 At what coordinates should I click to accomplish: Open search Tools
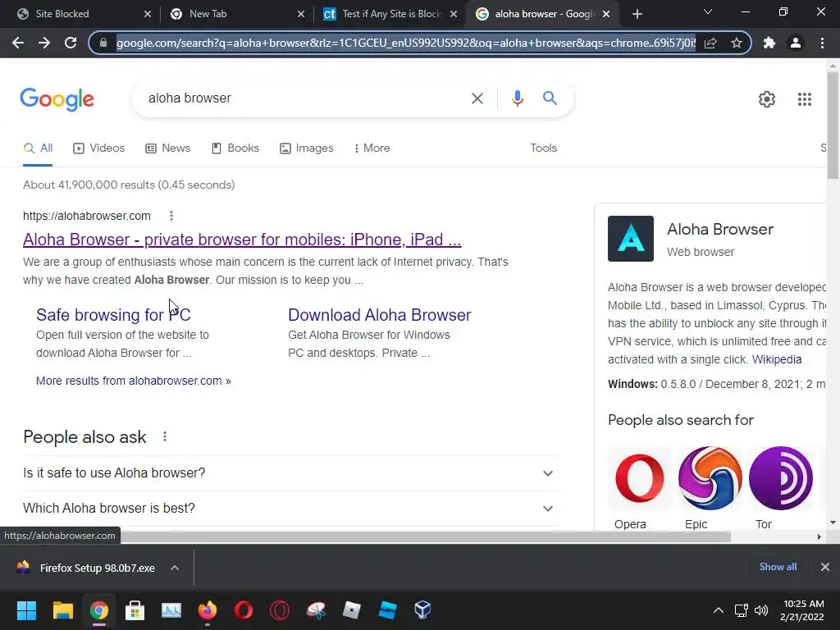click(x=543, y=148)
